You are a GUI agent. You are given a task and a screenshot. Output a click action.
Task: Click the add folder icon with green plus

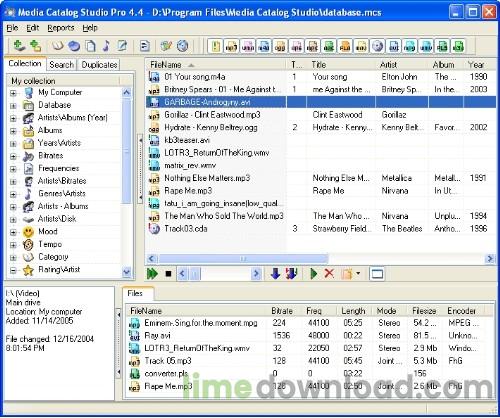pyautogui.click(x=35, y=46)
